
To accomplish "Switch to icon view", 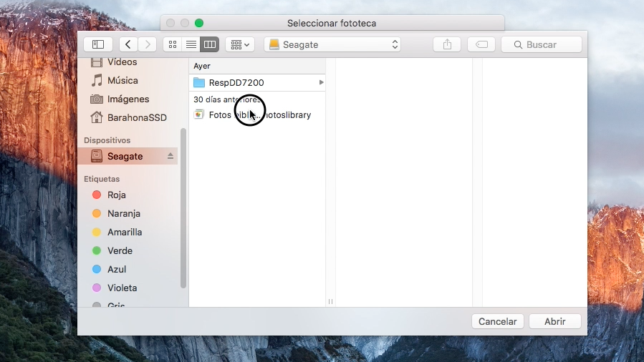I will [x=172, y=44].
